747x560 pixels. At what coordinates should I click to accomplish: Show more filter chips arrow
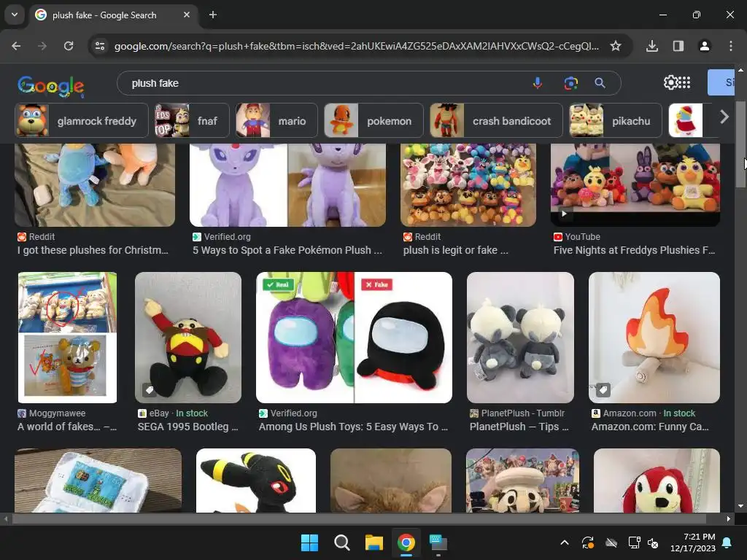click(x=724, y=117)
